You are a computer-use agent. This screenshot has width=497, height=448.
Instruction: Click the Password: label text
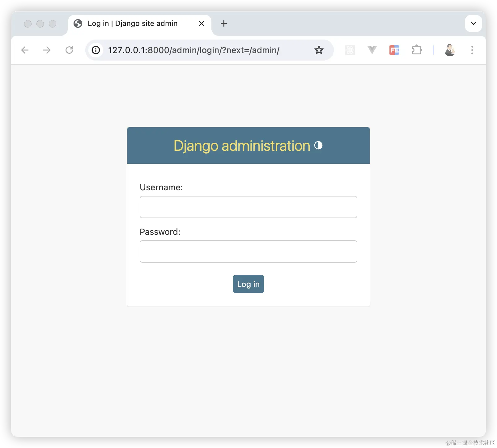coord(160,232)
